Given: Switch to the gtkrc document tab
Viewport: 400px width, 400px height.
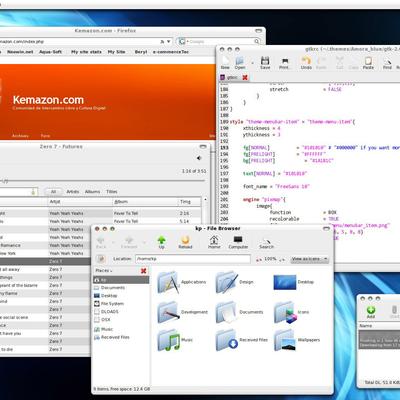Looking at the screenshot, I should click(232, 77).
